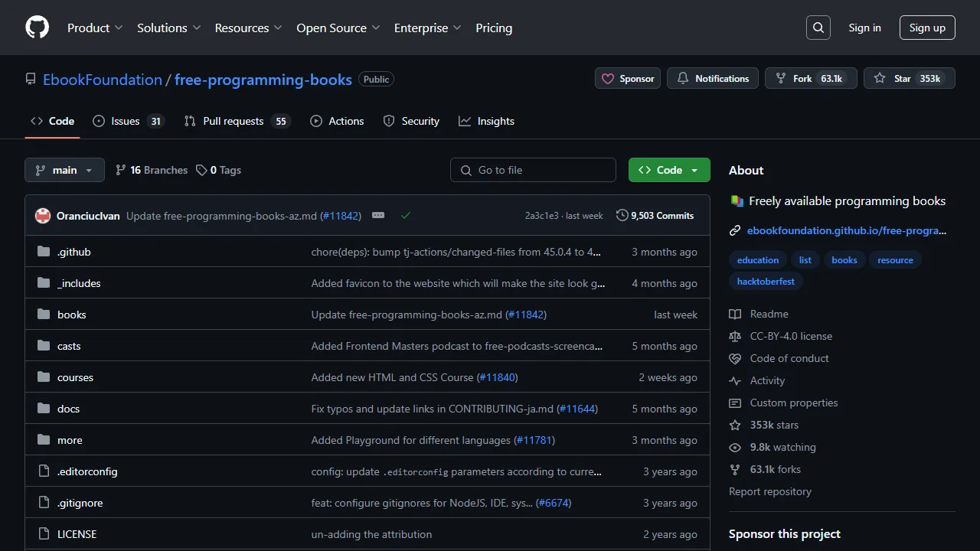Screen dimensions: 980x551
Task: Click the stars icon next to 353k stars
Action: coord(735,425)
